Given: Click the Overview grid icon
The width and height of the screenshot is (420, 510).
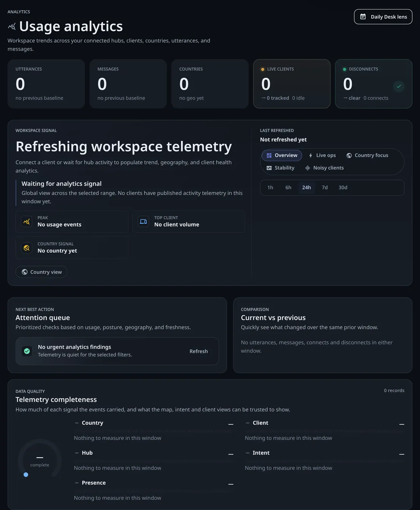Looking at the screenshot, I should pyautogui.click(x=269, y=155).
